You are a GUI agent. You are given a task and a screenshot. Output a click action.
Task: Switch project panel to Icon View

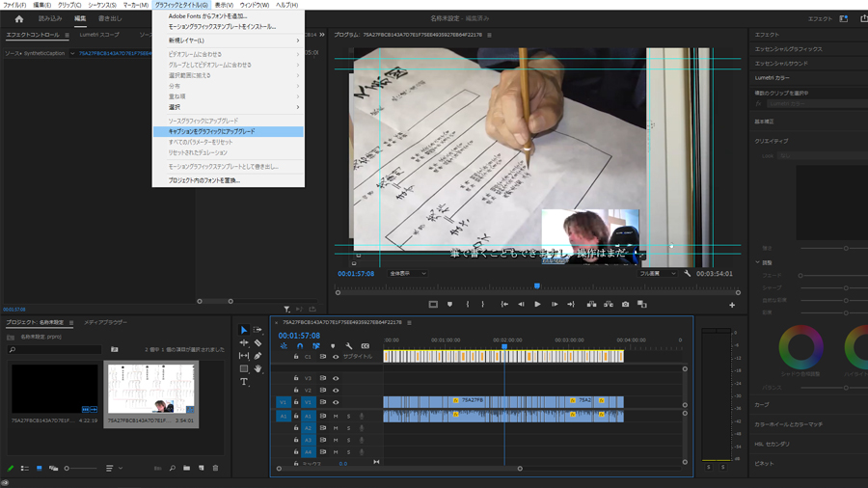tap(40, 468)
